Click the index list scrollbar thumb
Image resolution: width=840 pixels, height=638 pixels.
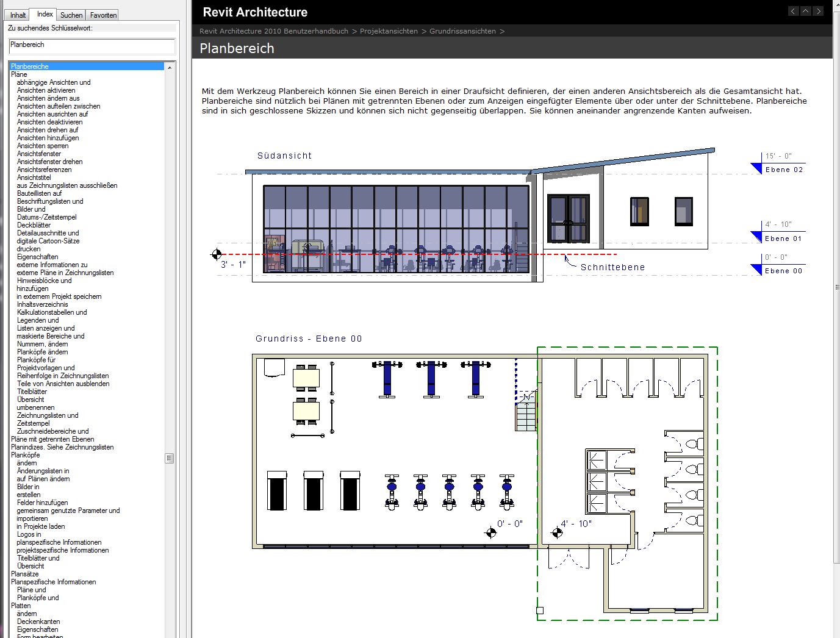(170, 458)
